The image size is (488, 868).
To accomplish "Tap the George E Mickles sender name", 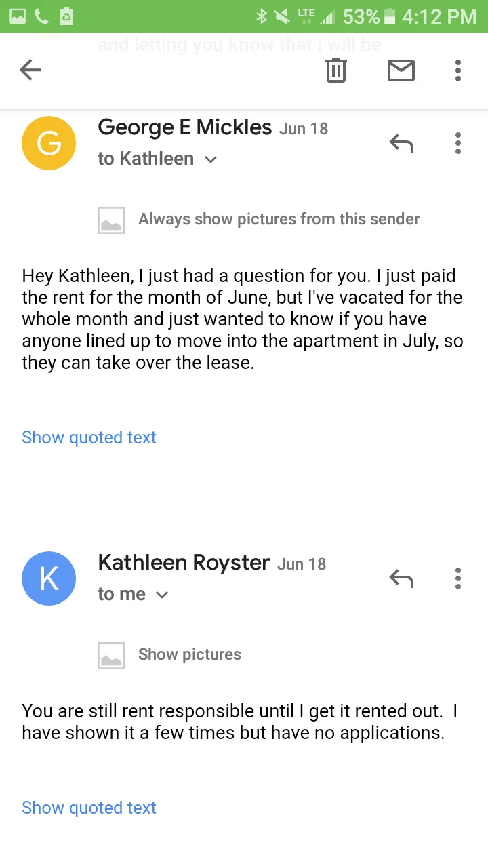I will (184, 127).
